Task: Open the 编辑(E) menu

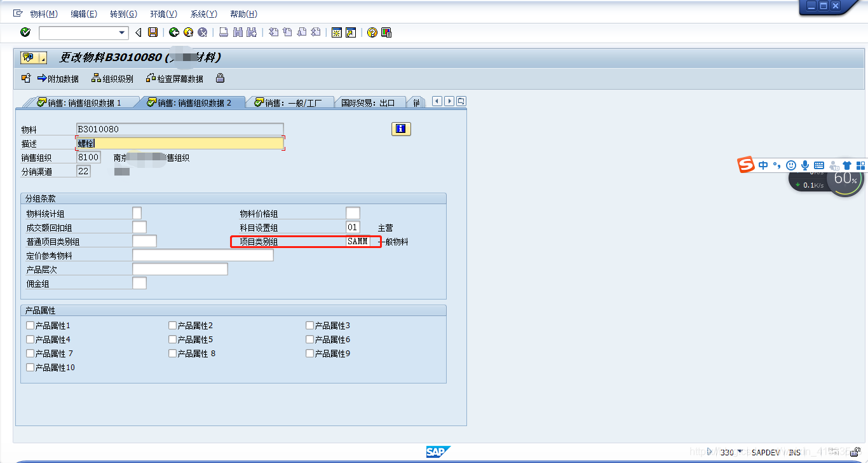Action: 84,14
